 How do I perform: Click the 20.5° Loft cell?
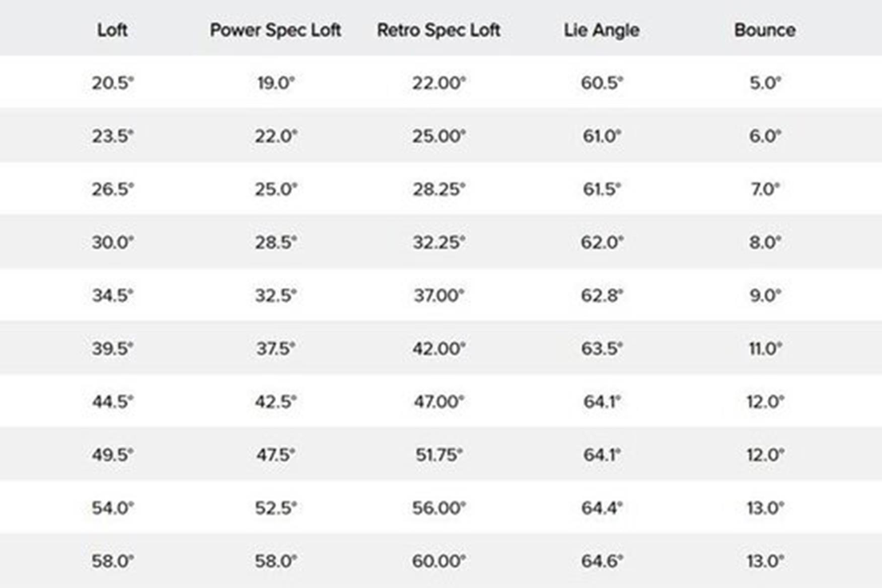pos(112,83)
